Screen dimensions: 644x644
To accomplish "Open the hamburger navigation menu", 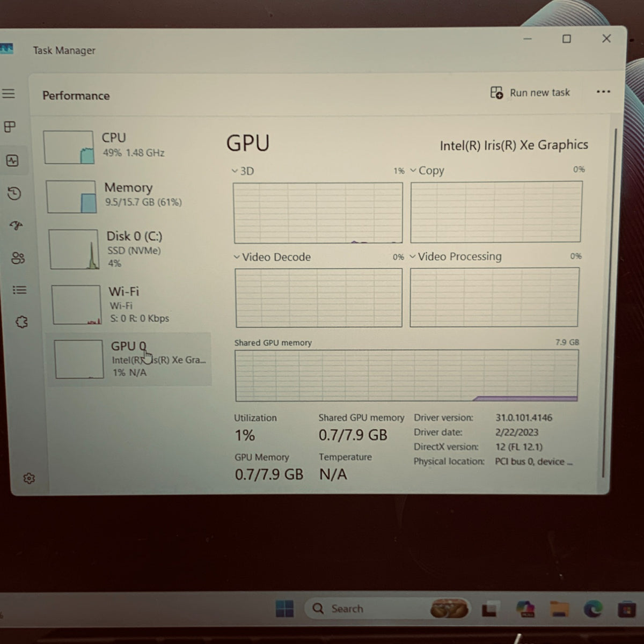I will click(9, 94).
